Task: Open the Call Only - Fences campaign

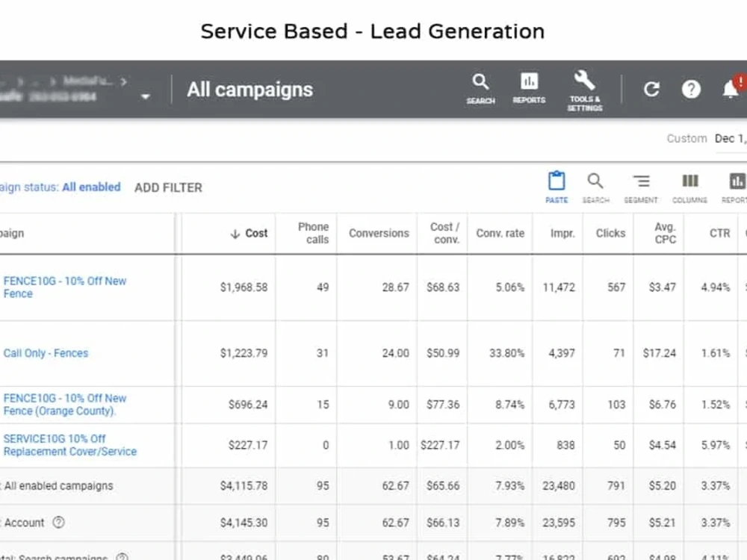Action: [46, 353]
